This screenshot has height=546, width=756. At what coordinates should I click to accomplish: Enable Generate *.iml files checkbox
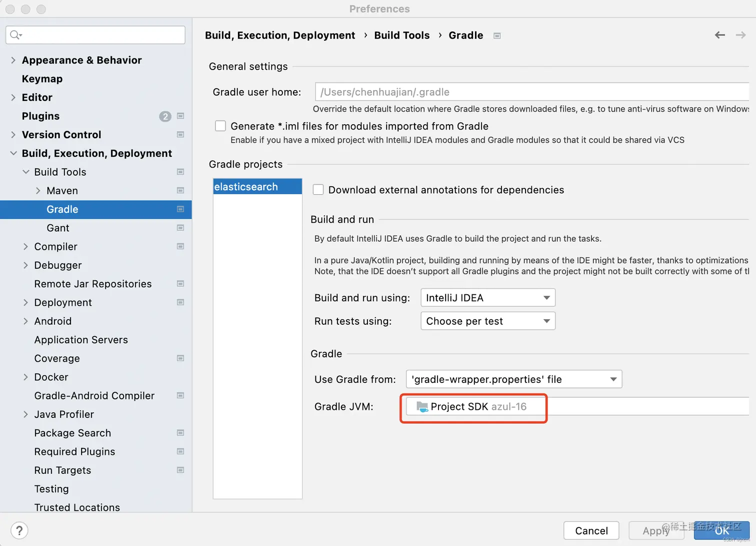[220, 126]
